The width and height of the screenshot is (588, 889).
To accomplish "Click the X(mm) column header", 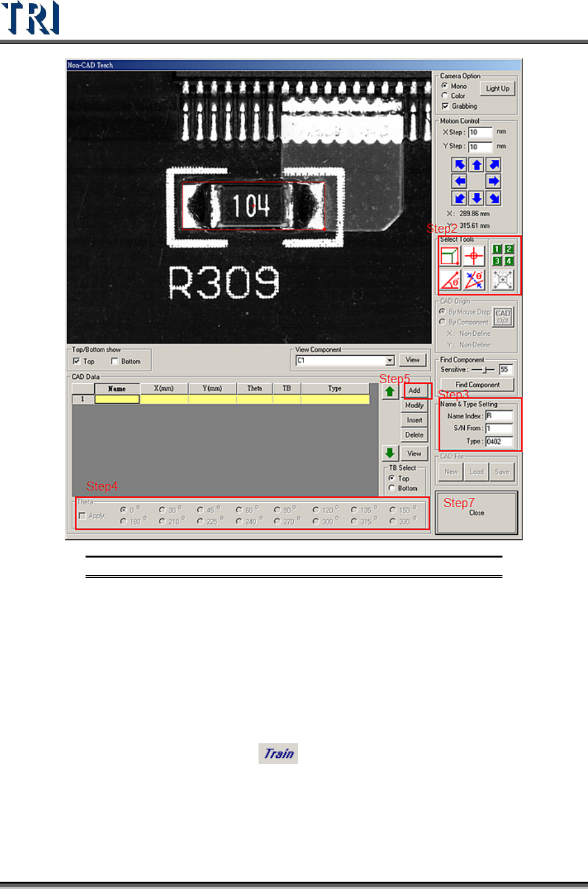I will tap(164, 389).
